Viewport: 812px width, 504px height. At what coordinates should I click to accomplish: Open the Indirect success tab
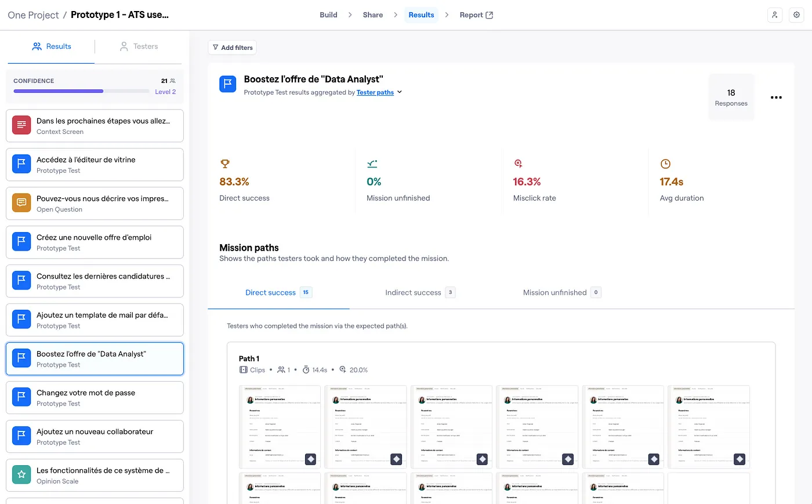click(x=420, y=292)
